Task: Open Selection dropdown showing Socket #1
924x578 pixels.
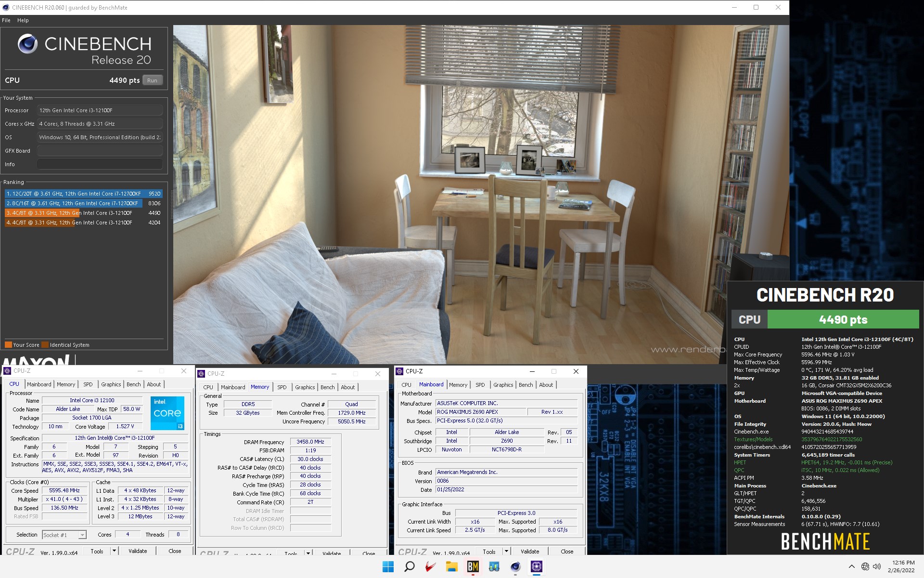Action: coord(64,535)
